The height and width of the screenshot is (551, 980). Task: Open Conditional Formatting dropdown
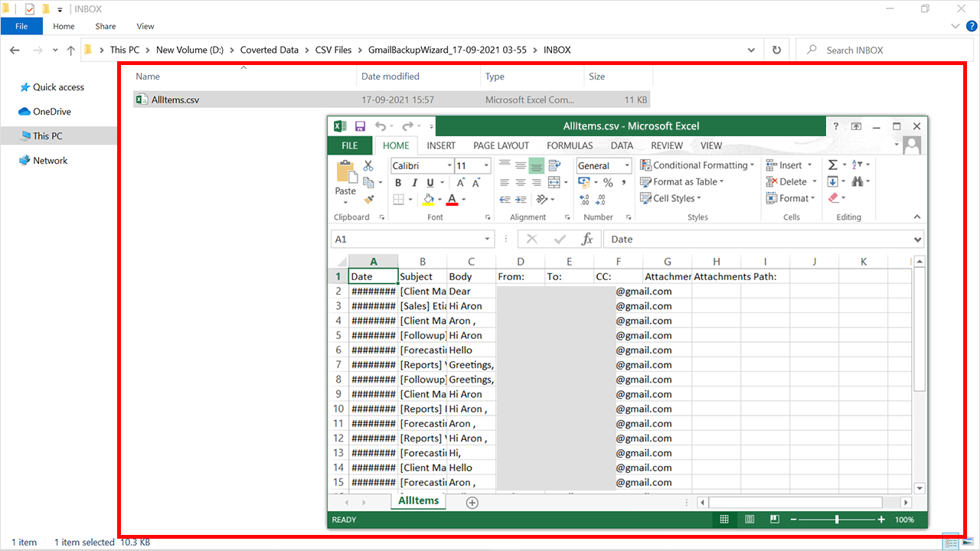click(x=697, y=165)
